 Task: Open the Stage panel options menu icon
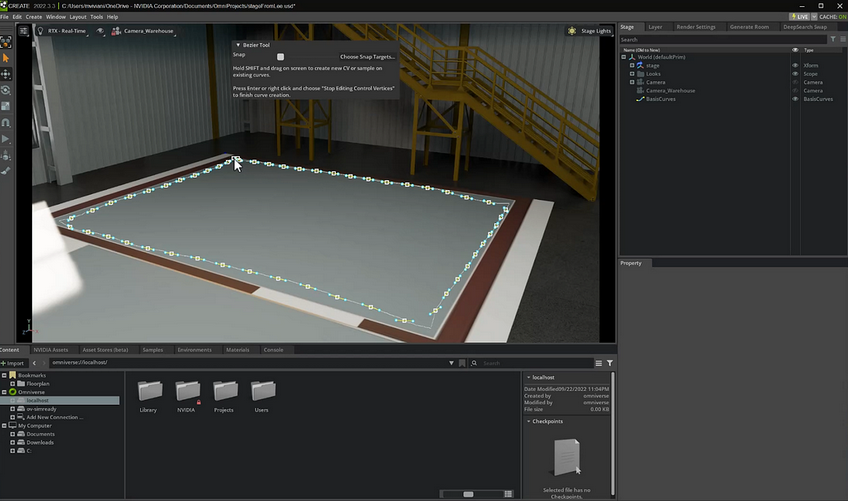[843, 39]
